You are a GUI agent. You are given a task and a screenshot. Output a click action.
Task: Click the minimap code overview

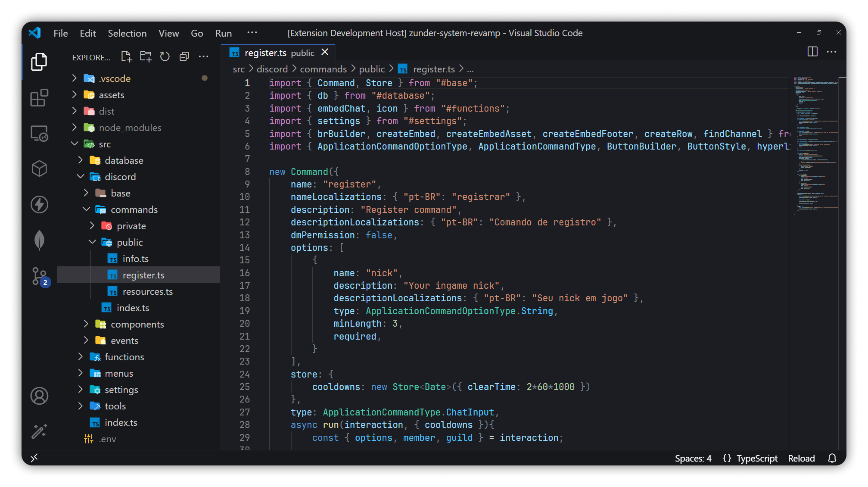pos(815,142)
